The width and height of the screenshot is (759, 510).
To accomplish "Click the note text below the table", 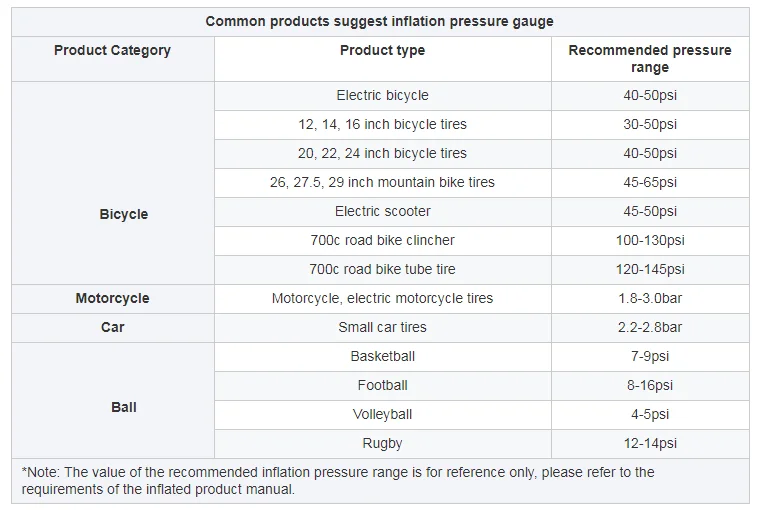I will click(x=338, y=480).
